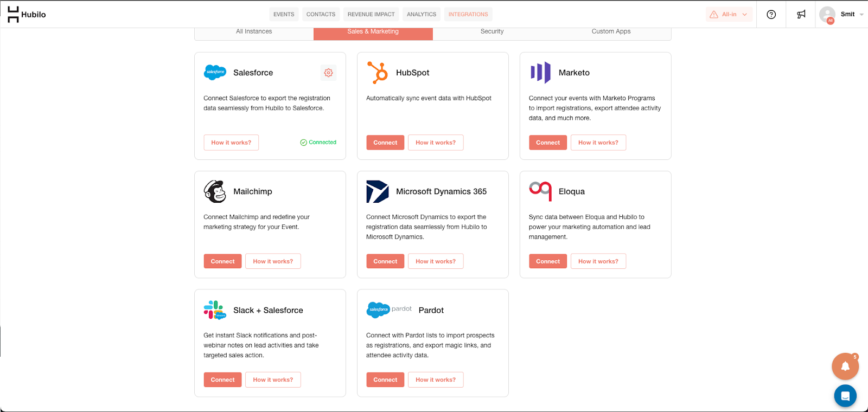The height and width of the screenshot is (412, 868).
Task: Click the Smit username text
Action: point(847,15)
